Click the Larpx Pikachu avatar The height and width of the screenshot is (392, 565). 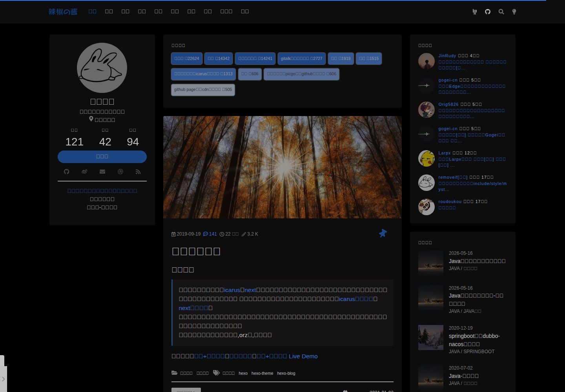coord(426,158)
